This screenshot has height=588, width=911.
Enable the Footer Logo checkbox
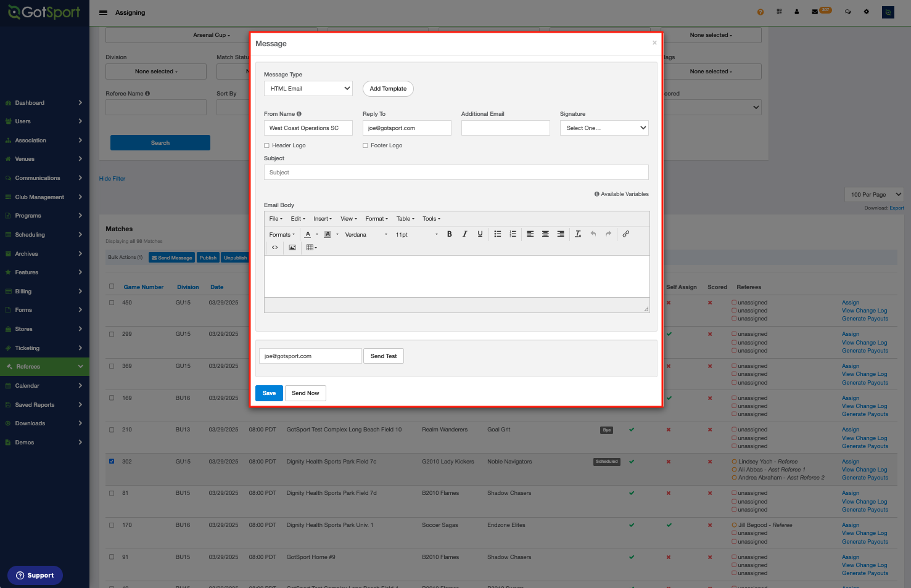point(365,145)
